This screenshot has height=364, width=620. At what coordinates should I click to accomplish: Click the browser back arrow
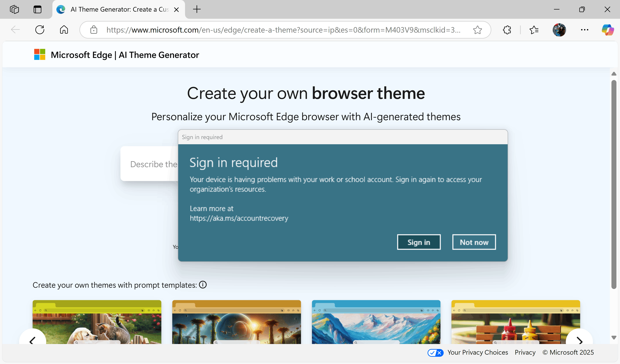tap(15, 30)
